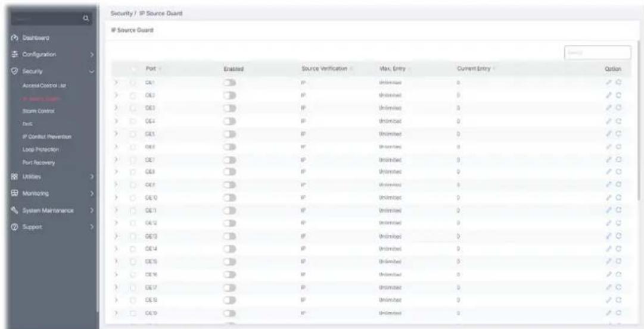Screen dimensions: 644x329
Task: Expand the GE10 row chevron
Action: (116, 198)
